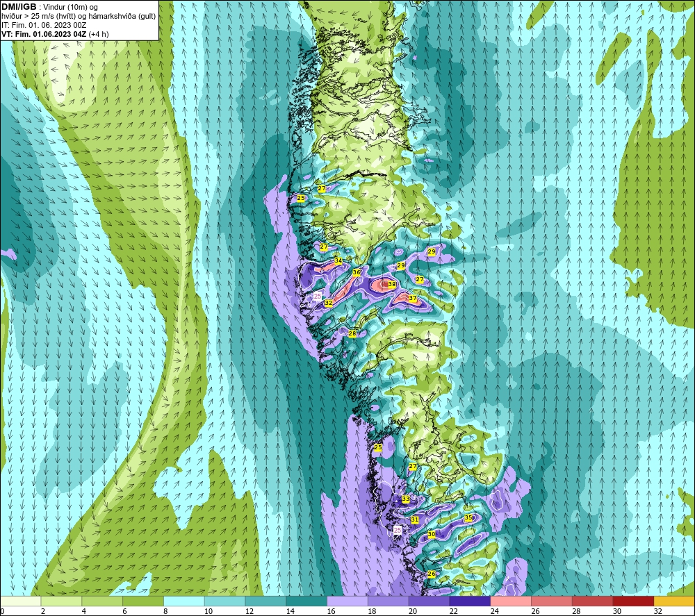Select the yellow gust label 31
The height and width of the screenshot is (616, 695).
415,519
